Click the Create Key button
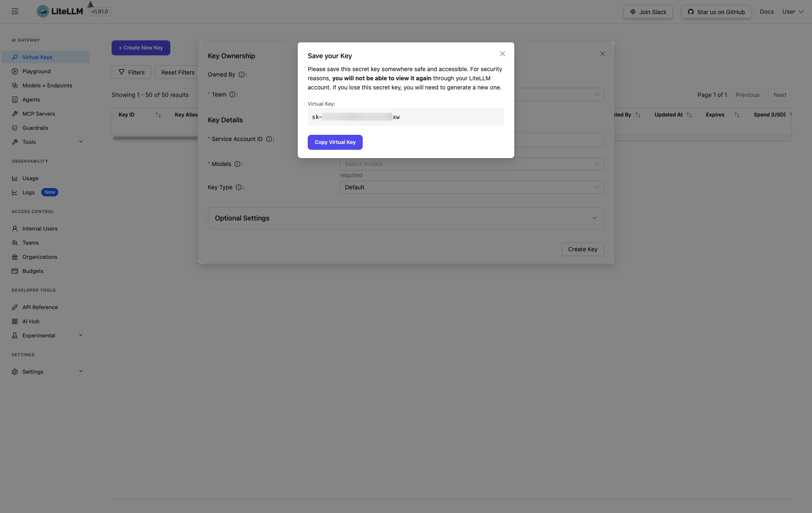This screenshot has width=812, height=513. (x=583, y=249)
